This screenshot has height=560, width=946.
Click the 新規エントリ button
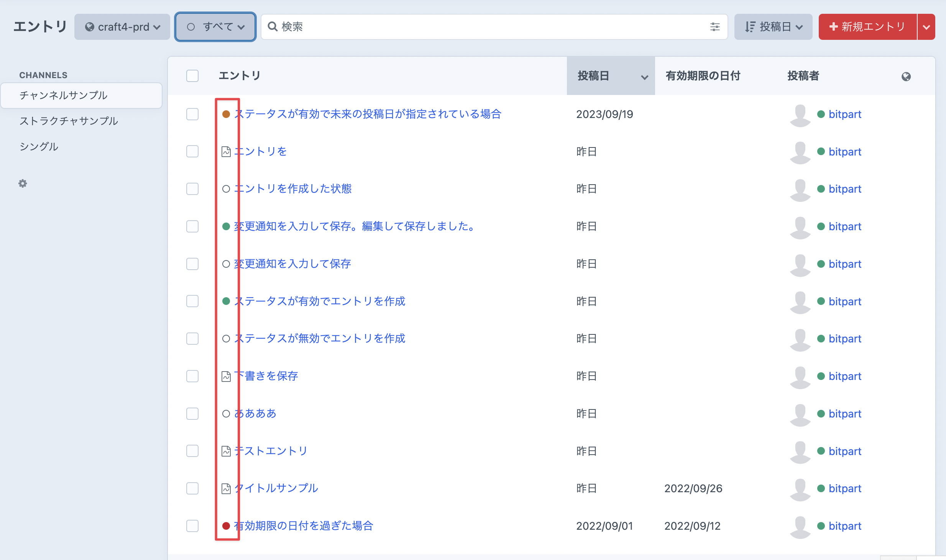[867, 27]
